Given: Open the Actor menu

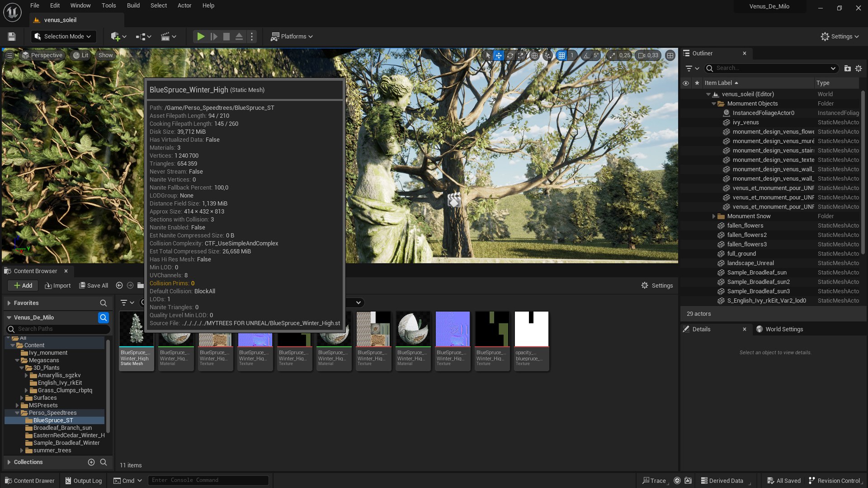Looking at the screenshot, I should point(184,5).
